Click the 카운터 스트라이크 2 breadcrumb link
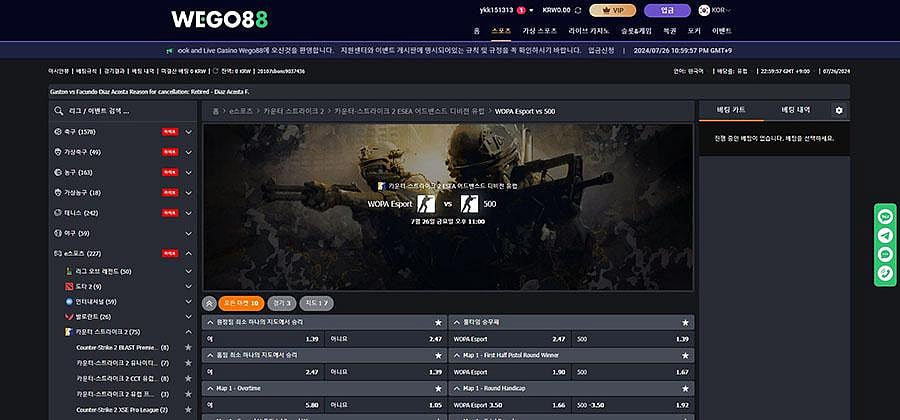Image resolution: width=900 pixels, height=420 pixels. (x=293, y=111)
